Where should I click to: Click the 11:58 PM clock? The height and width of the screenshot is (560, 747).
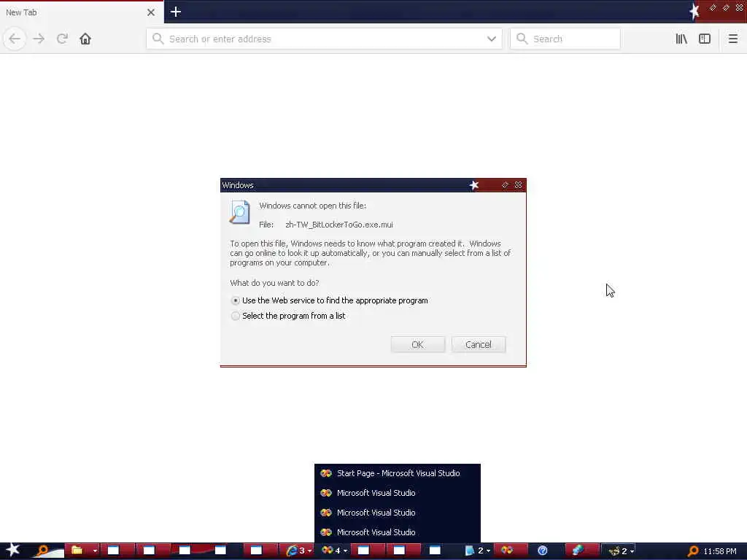pyautogui.click(x=720, y=551)
